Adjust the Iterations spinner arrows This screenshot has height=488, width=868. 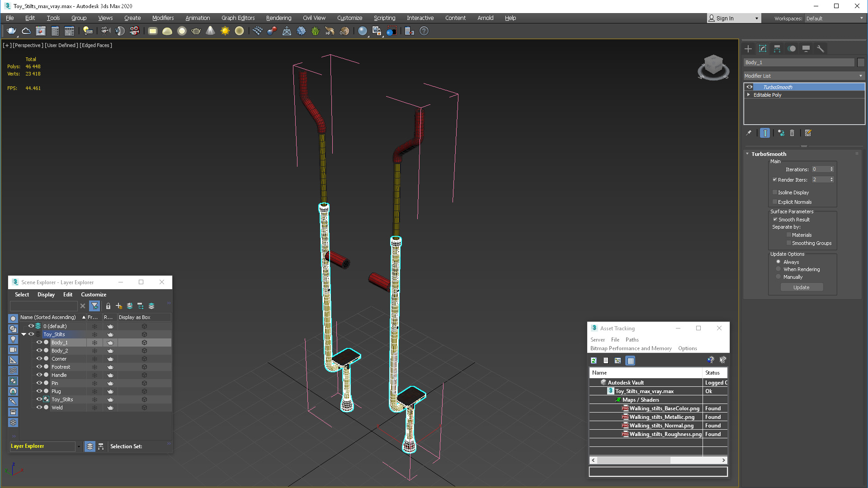tap(832, 169)
